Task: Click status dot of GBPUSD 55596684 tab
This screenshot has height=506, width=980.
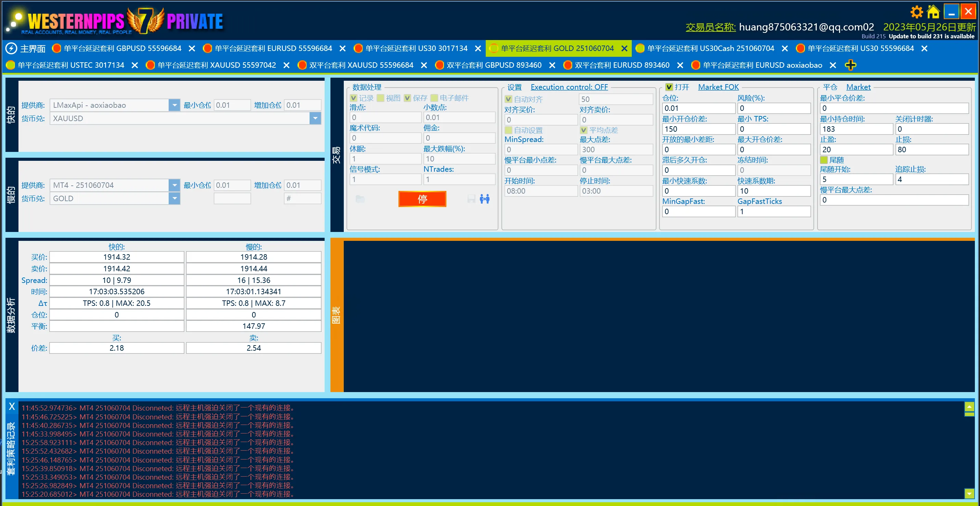Action: click(x=57, y=48)
